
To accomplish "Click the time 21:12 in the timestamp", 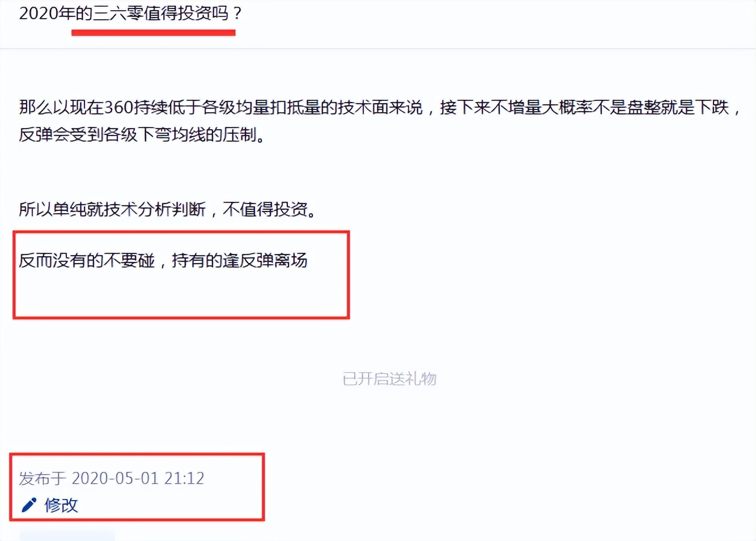I will click(184, 478).
